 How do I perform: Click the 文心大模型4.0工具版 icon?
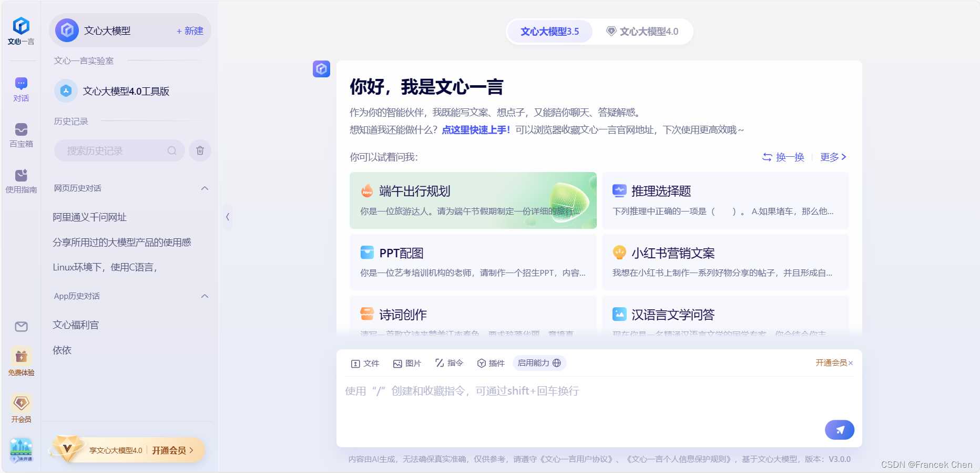coord(66,91)
